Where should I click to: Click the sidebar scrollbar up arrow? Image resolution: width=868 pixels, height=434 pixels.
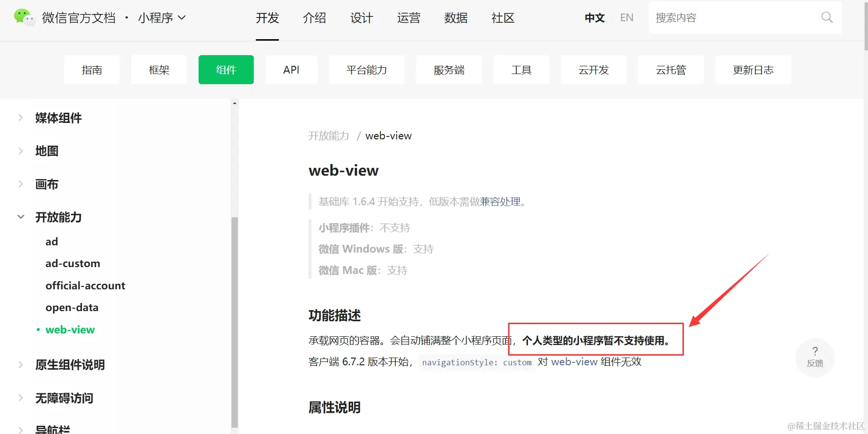tap(234, 103)
